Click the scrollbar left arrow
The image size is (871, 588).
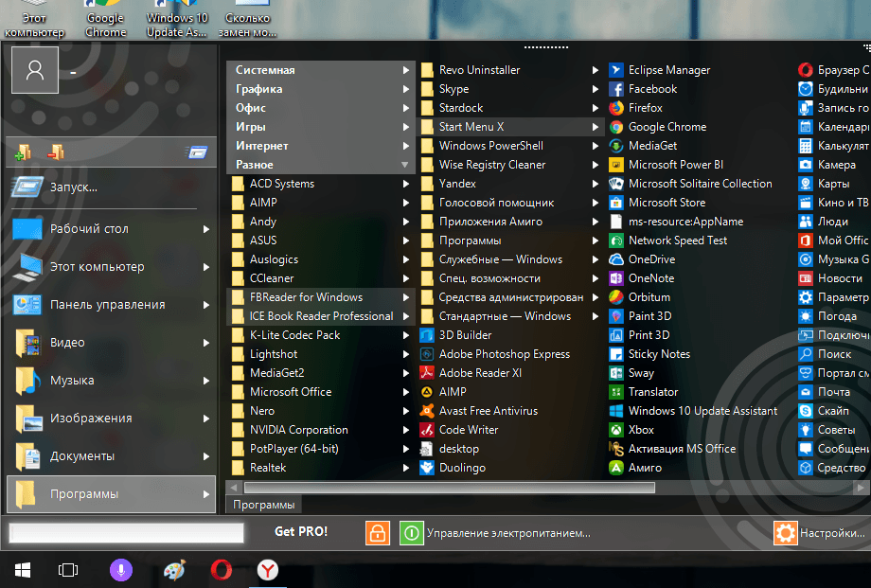[234, 488]
